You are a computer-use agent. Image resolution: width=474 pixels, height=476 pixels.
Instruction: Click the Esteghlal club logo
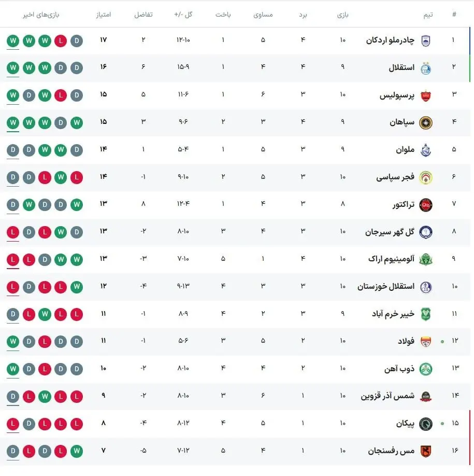click(425, 68)
